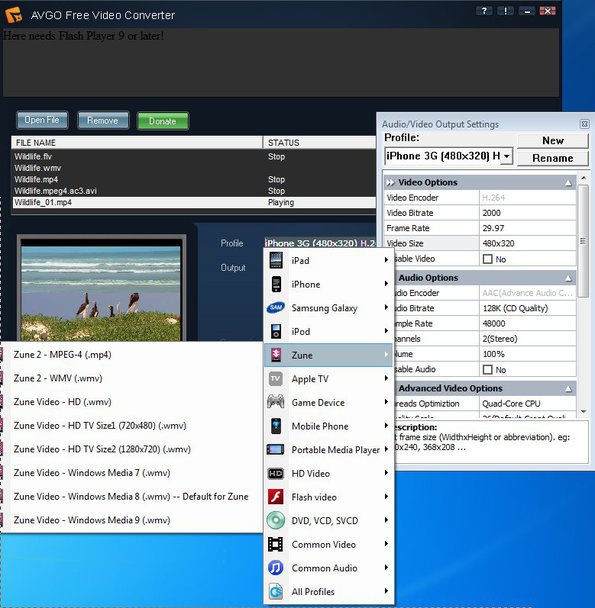Viewport: 595px width, 608px height.
Task: Click the Quad-Core CPU value
Action: click(x=528, y=404)
